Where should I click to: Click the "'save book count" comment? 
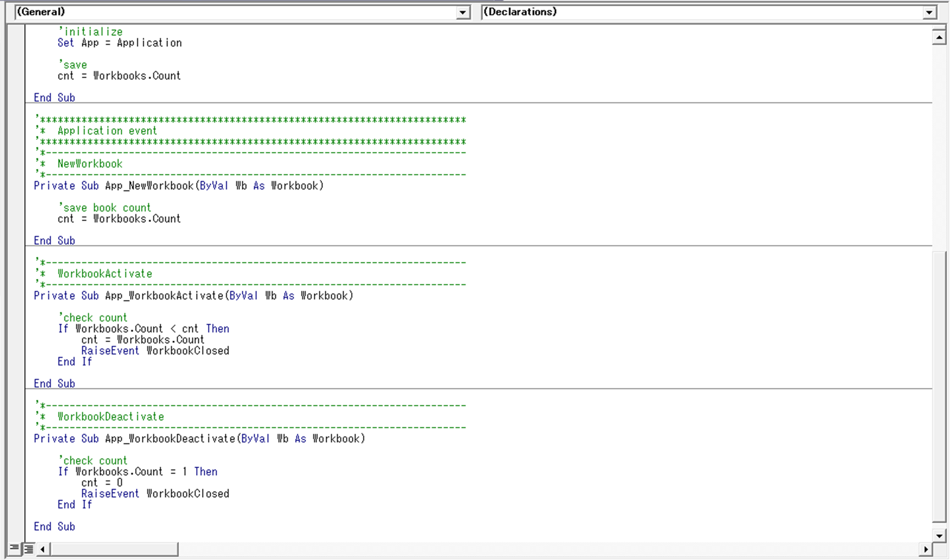(105, 208)
